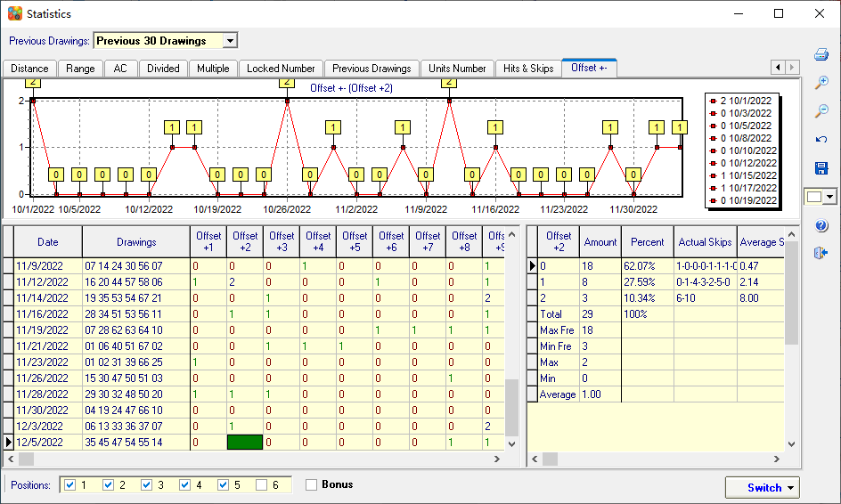Open the Locked Number tab
The image size is (841, 504).
[281, 69]
